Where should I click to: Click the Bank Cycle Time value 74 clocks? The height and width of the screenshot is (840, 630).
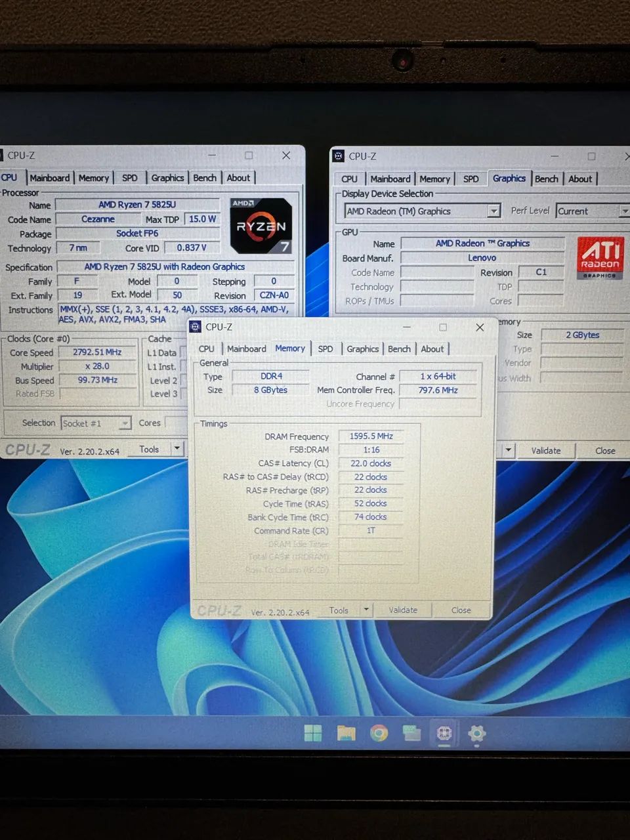coord(371,517)
